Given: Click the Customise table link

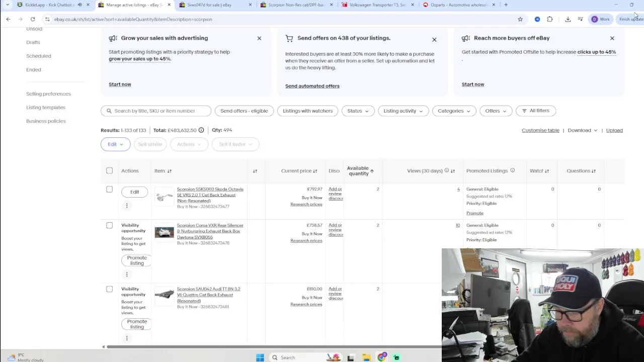Looking at the screenshot, I should [540, 130].
